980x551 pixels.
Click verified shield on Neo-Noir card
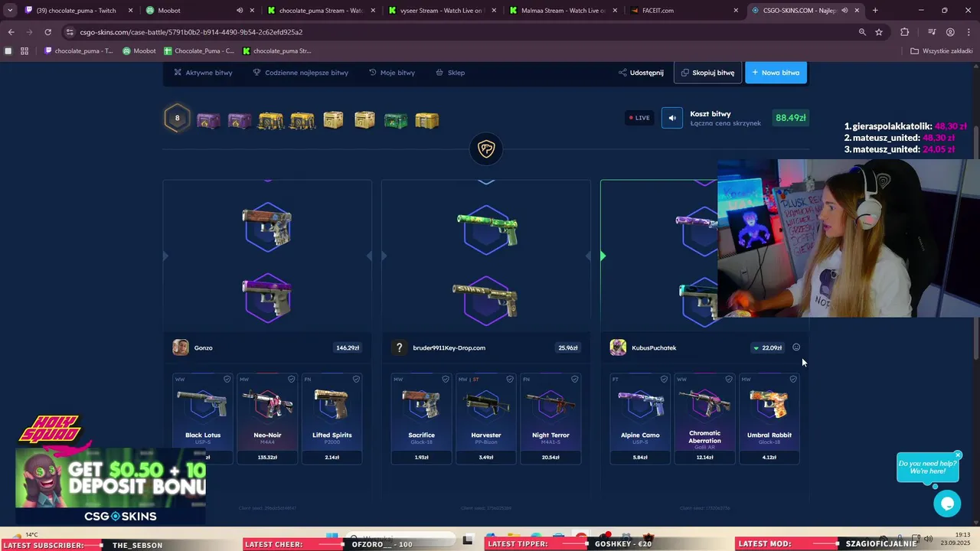tap(291, 379)
